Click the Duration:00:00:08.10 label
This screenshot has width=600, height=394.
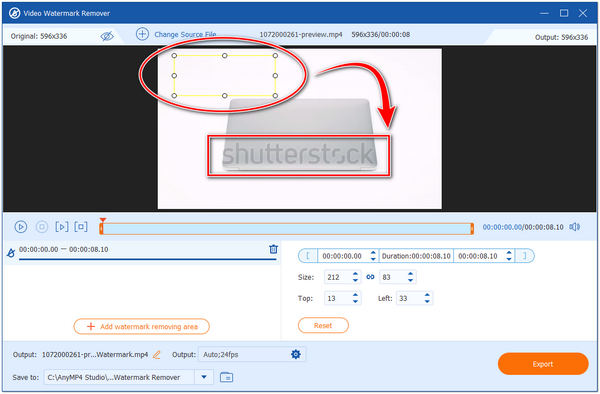point(416,256)
